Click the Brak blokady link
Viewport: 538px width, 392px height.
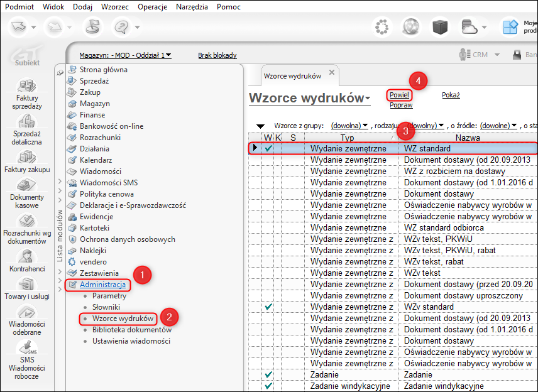(x=217, y=55)
